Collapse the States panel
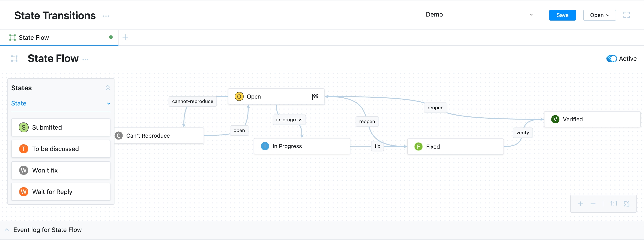 coord(108,88)
